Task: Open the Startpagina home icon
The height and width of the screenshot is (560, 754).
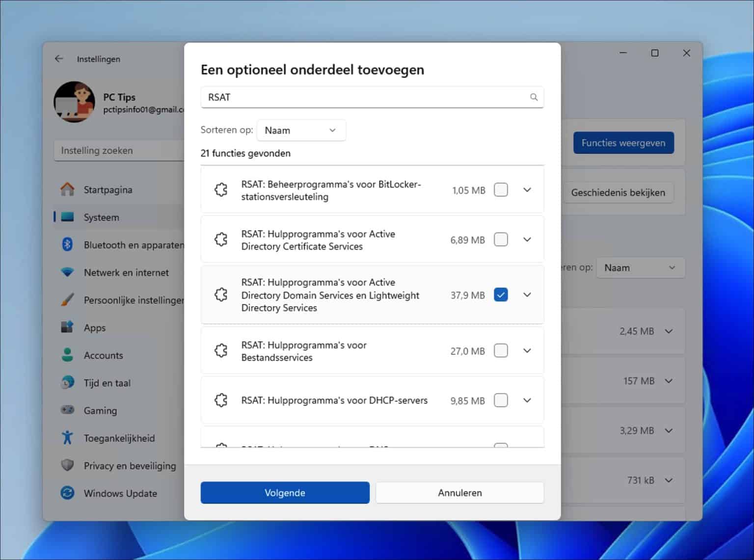Action: tap(67, 189)
